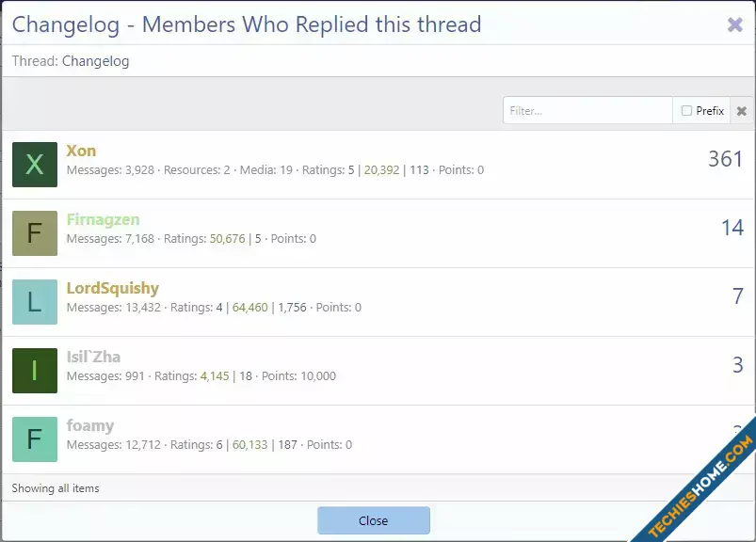Click into the Filter input field

pos(587,111)
